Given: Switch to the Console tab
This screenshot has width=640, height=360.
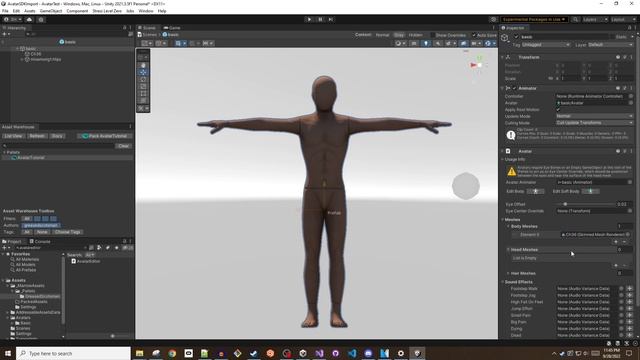Looking at the screenshot, I should [40, 242].
